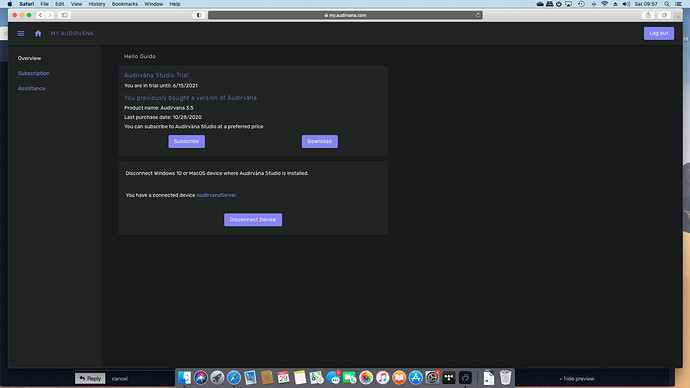Open Wi-Fi status in the menu bar

[605, 4]
